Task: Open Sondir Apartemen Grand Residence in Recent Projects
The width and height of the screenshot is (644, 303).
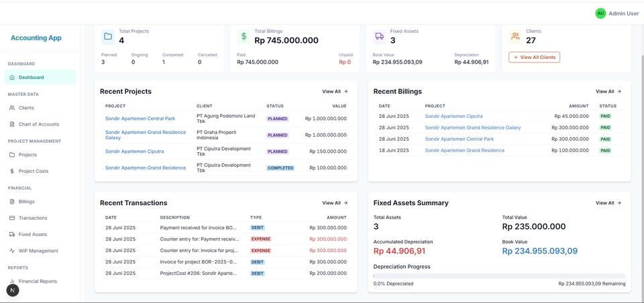Action: [146, 168]
